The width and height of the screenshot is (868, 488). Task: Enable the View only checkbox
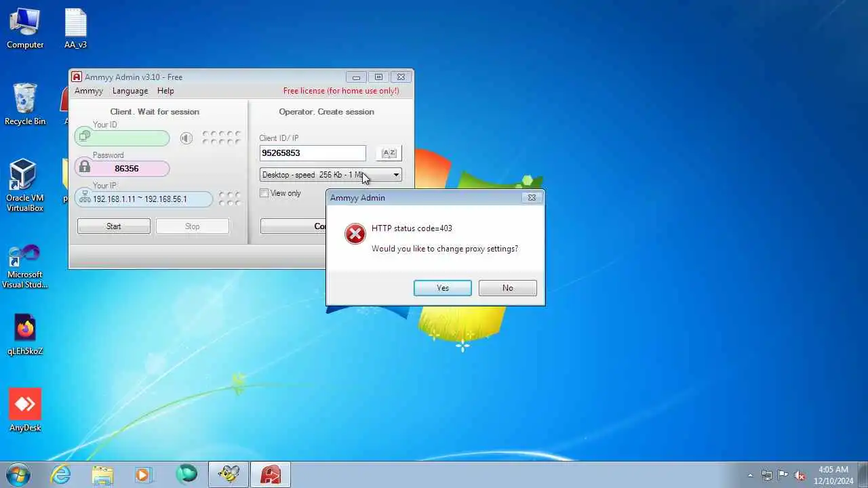264,193
